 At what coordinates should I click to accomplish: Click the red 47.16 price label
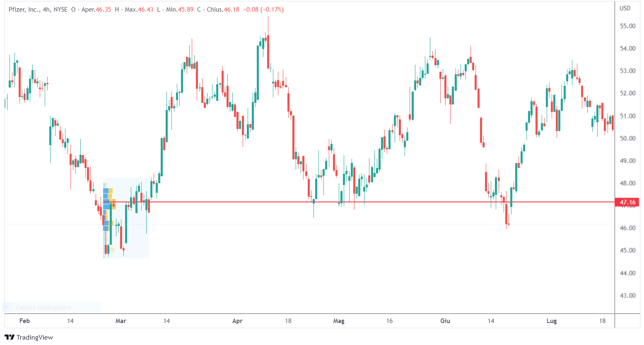point(627,202)
